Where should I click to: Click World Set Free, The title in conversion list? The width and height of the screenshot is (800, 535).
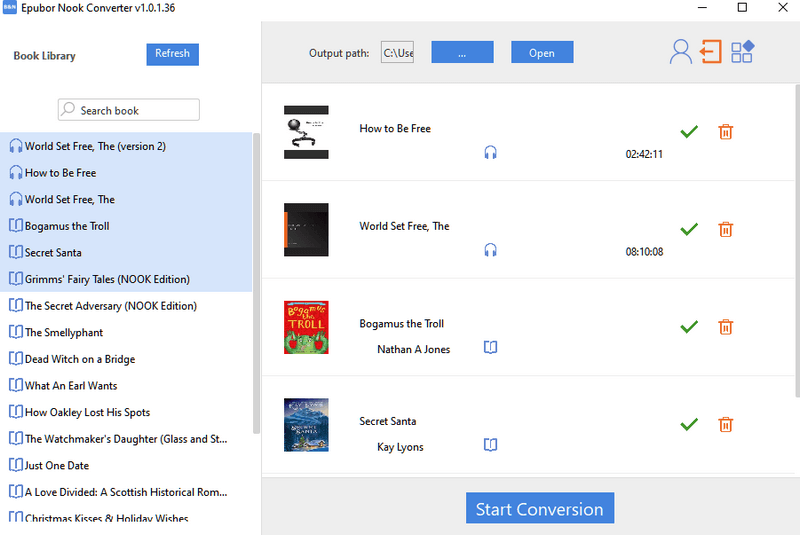[x=404, y=226]
